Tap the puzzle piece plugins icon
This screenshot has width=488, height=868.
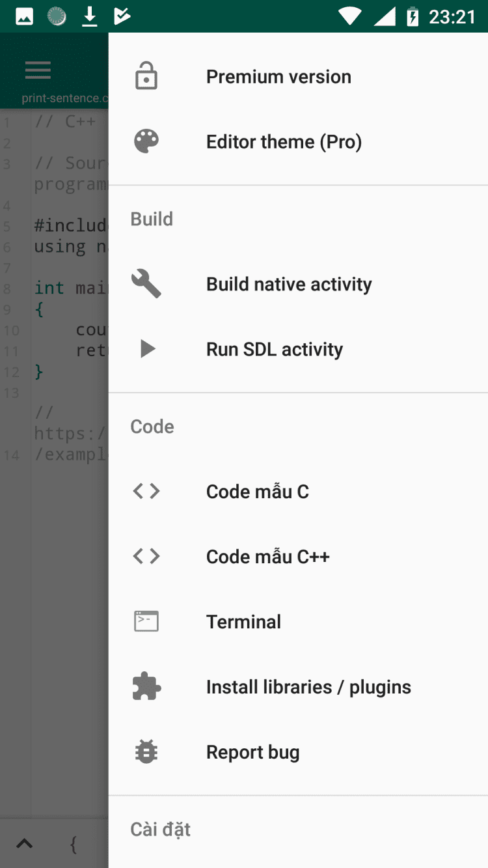coord(146,686)
